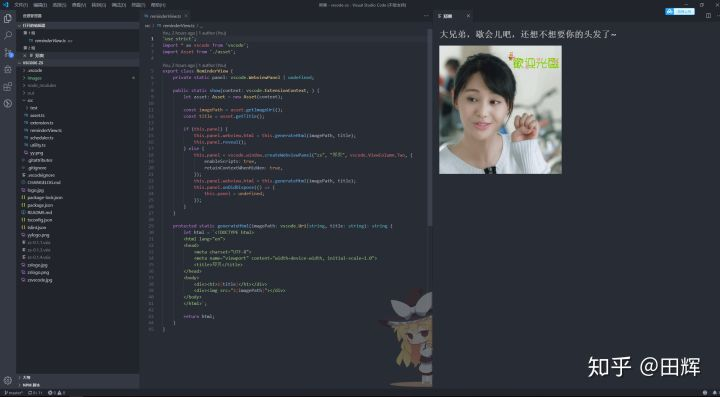The image size is (720, 397).
Task: Open the first menu in the menu bar
Action: click(x=21, y=5)
